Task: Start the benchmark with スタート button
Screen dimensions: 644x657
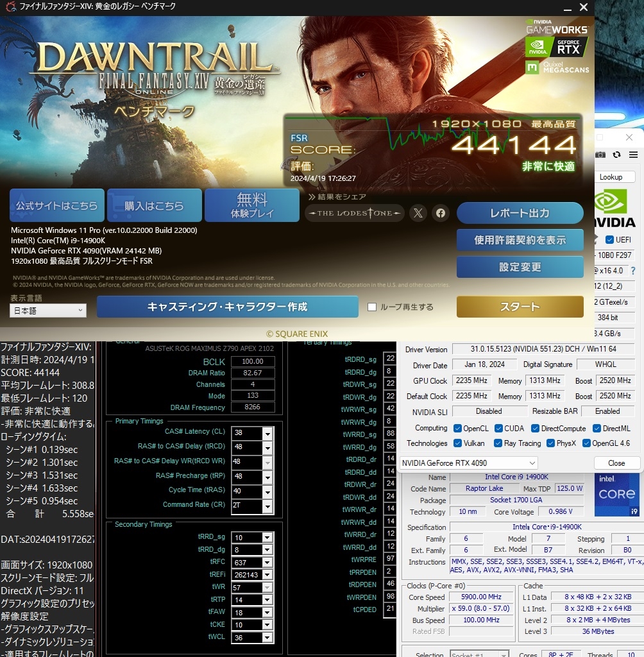Action: [x=520, y=307]
